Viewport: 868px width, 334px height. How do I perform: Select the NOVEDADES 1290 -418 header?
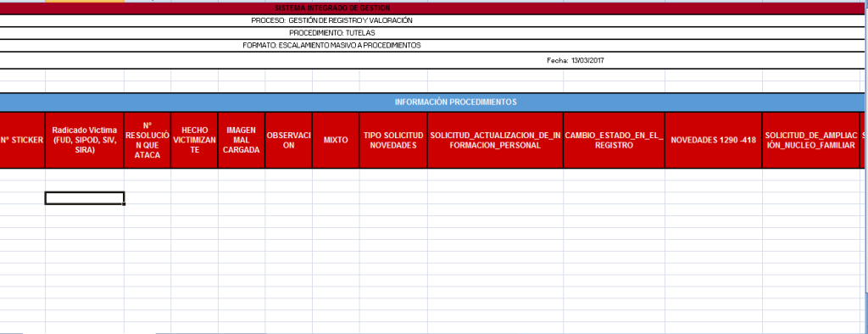713,140
